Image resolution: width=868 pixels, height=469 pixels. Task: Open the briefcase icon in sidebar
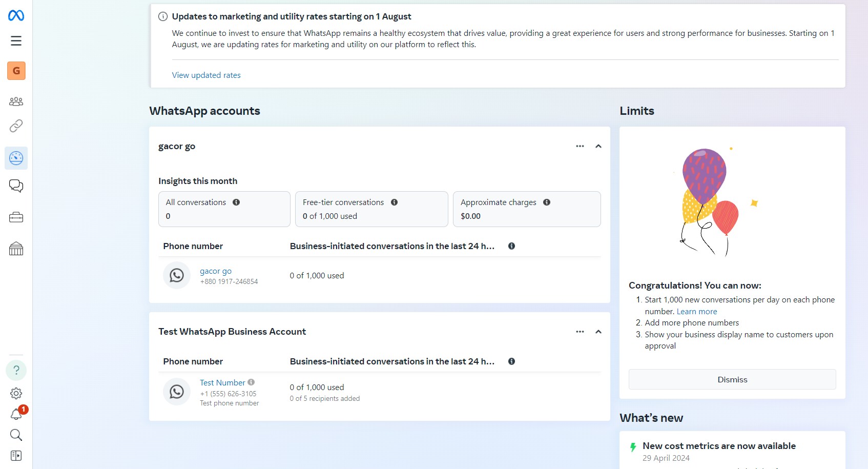[x=16, y=217]
